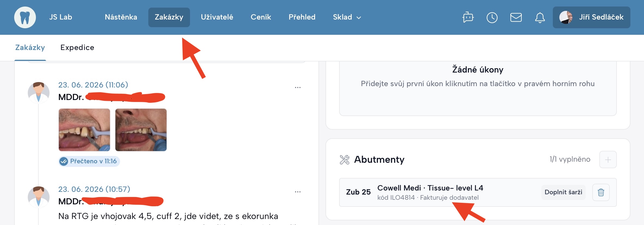Image resolution: width=644 pixels, height=225 pixels.
Task: Click the Na RTG je vhojovak message text
Action: point(168,216)
